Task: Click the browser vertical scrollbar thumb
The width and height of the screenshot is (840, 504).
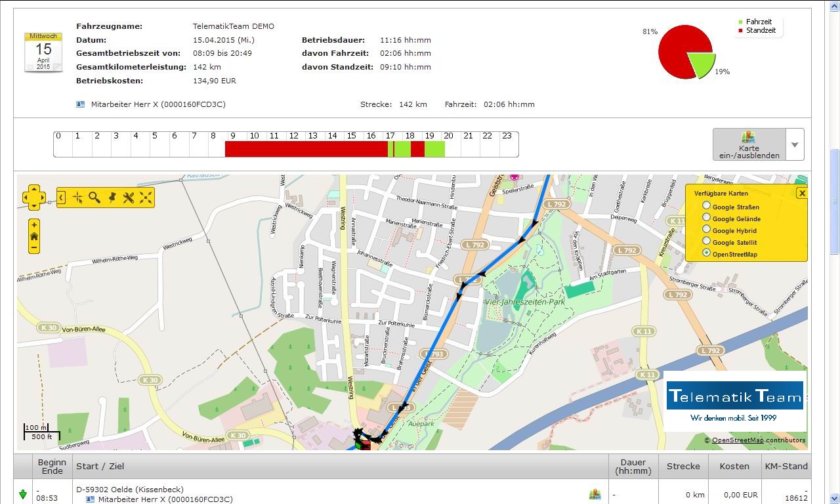Action: pos(834,201)
